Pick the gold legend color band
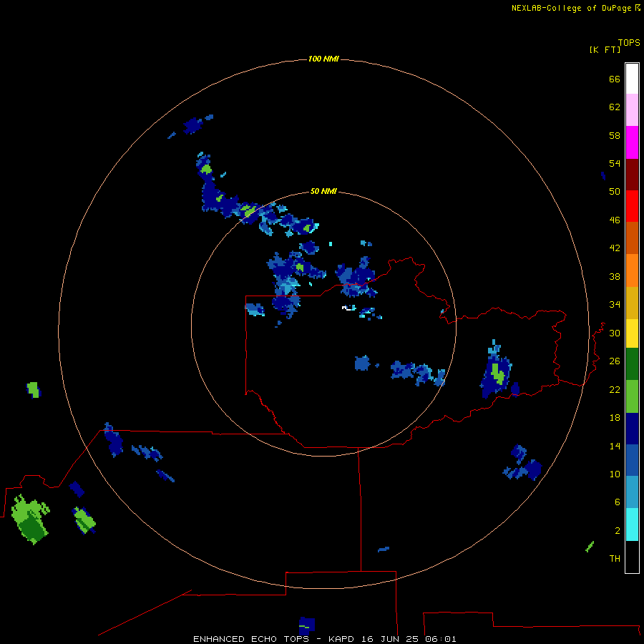This screenshot has height=644, width=644. coord(632,303)
